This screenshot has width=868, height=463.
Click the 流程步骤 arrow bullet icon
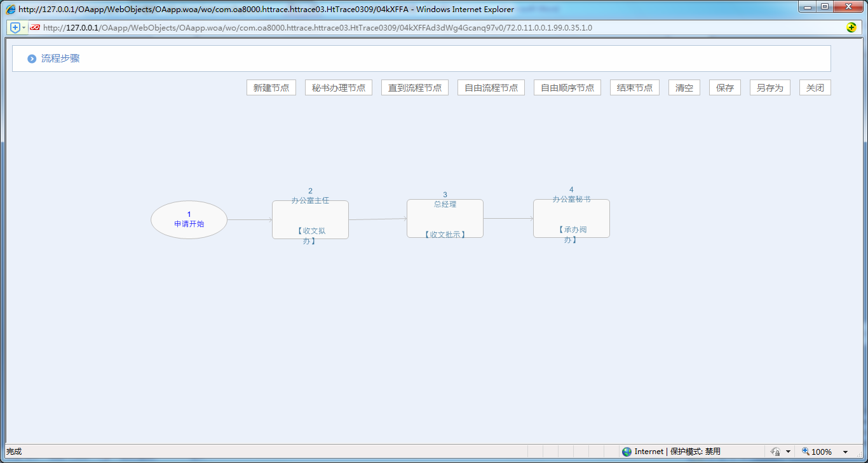coord(32,59)
